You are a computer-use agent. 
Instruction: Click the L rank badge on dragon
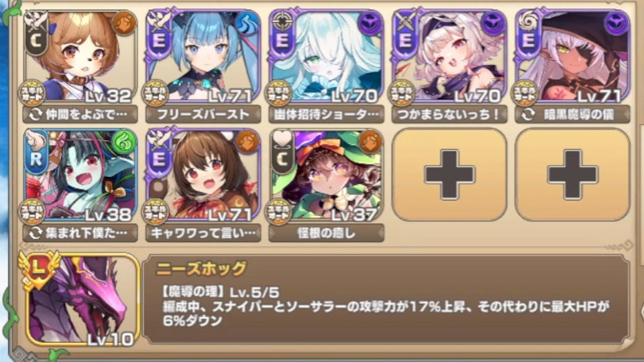coord(39,269)
